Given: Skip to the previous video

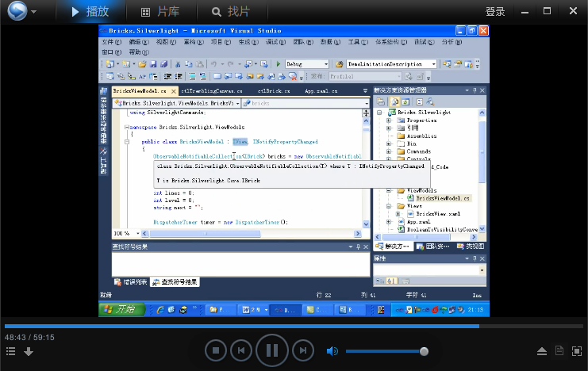Looking at the screenshot, I should (241, 350).
